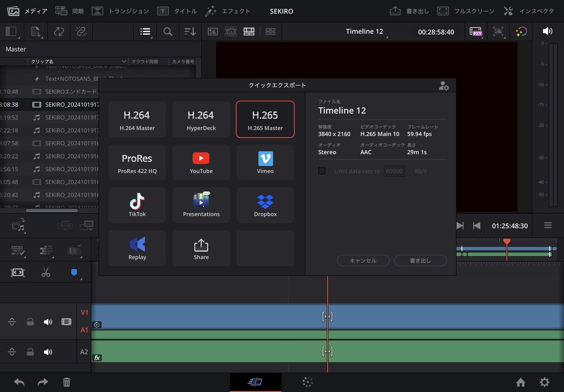Open the color wheel quick tools icon

521,31
